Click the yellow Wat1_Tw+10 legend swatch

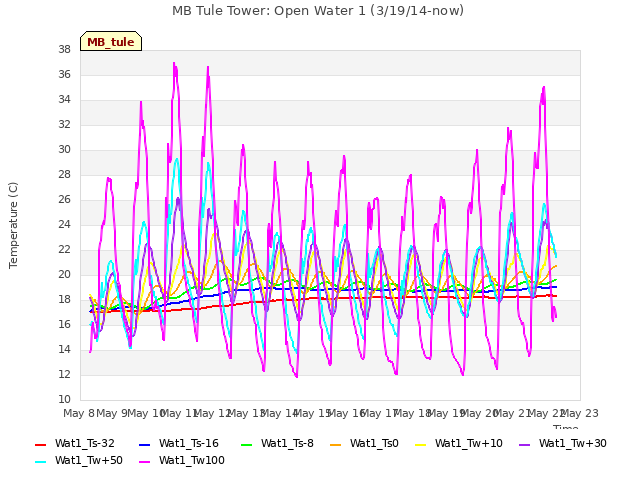(x=420, y=445)
